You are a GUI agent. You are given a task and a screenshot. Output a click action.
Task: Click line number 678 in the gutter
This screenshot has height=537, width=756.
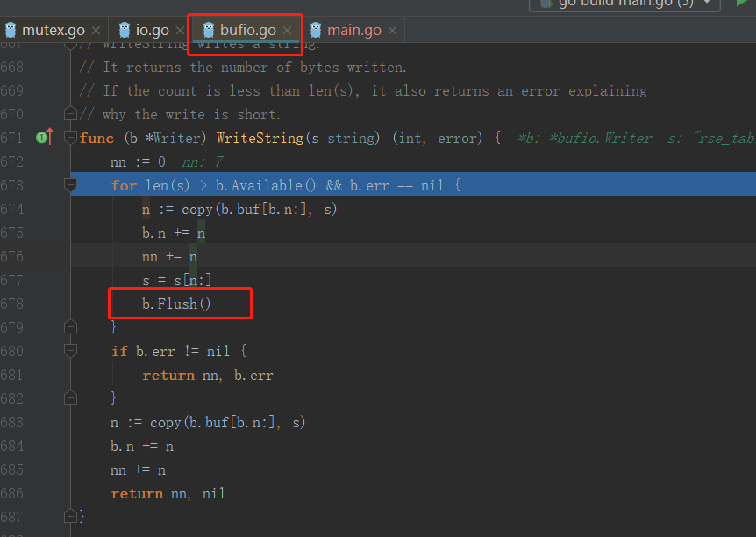[12, 304]
